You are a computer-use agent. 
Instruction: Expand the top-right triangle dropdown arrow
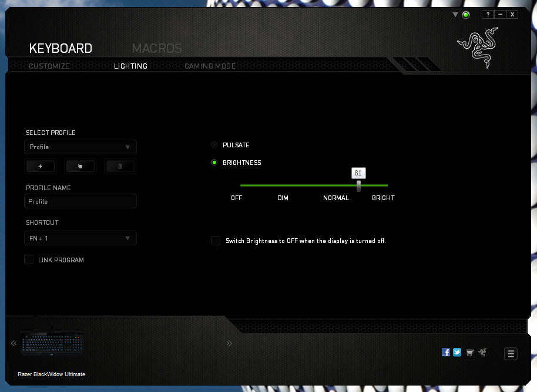(x=455, y=15)
